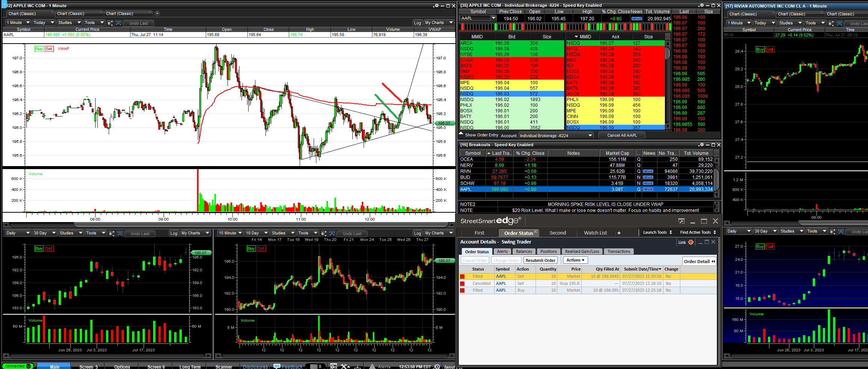The width and height of the screenshot is (868, 369).
Task: Click the crosshair sync icon in the 15 Minute chart toolbar
Action: pyautogui.click(x=332, y=233)
